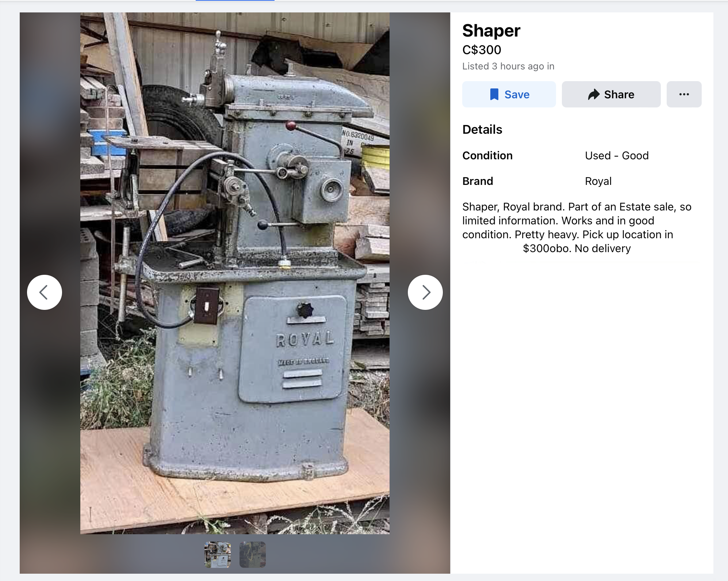
Task: Click the Save bookmark icon
Action: coord(494,94)
